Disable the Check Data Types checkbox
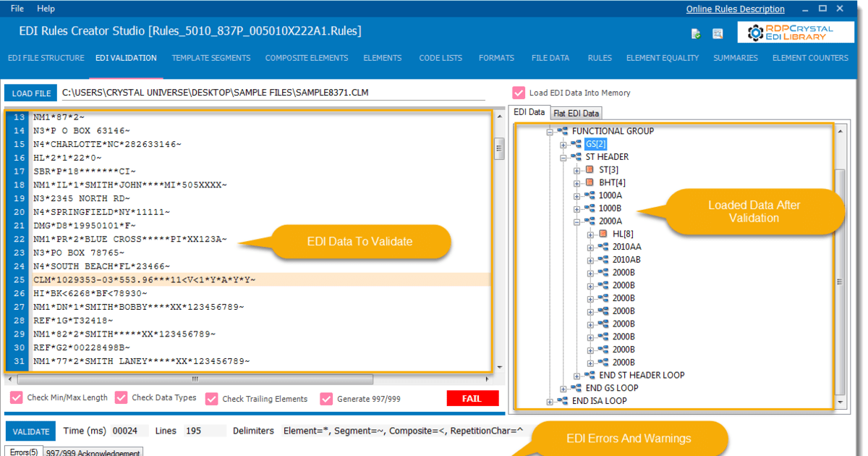868x456 pixels. click(x=119, y=398)
